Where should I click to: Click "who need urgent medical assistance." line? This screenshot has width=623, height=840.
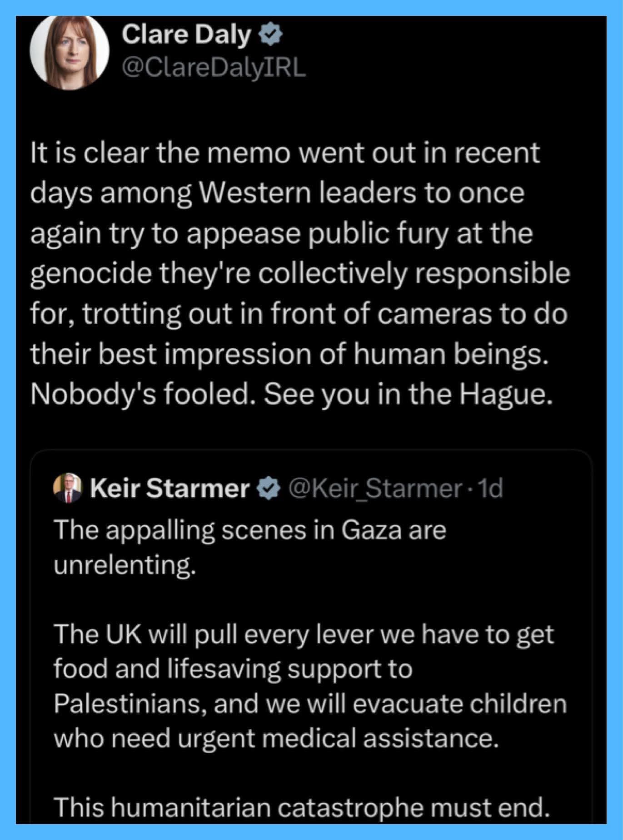(x=276, y=738)
